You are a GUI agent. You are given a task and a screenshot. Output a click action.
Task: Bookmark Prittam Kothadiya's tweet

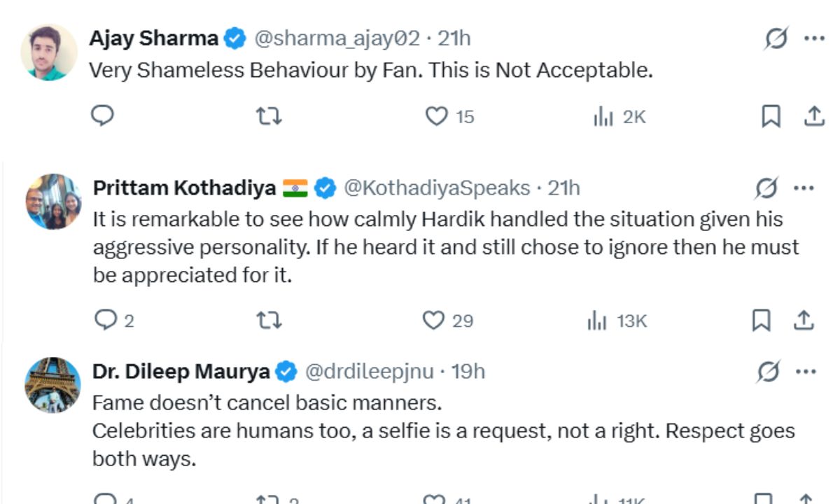[761, 321]
